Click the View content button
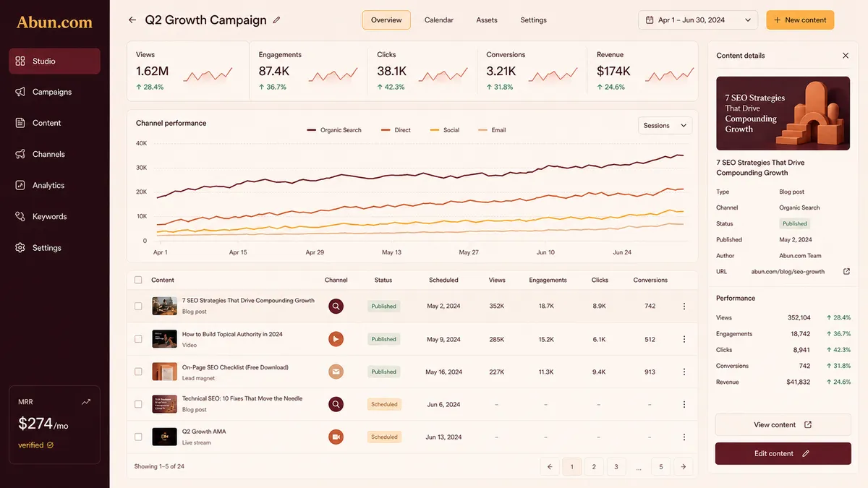This screenshot has width=868, height=488. [783, 425]
